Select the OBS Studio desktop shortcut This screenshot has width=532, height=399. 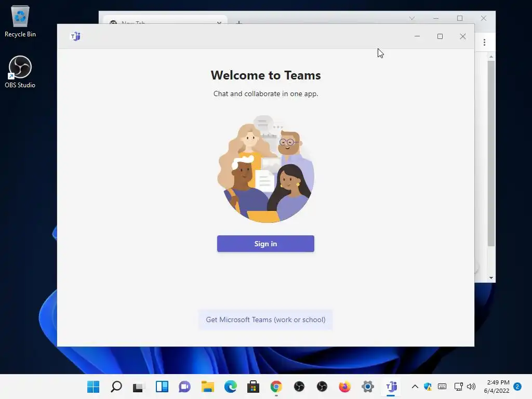20,72
